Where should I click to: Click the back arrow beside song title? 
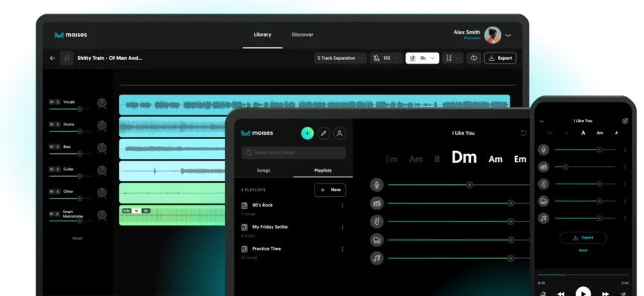click(x=53, y=58)
